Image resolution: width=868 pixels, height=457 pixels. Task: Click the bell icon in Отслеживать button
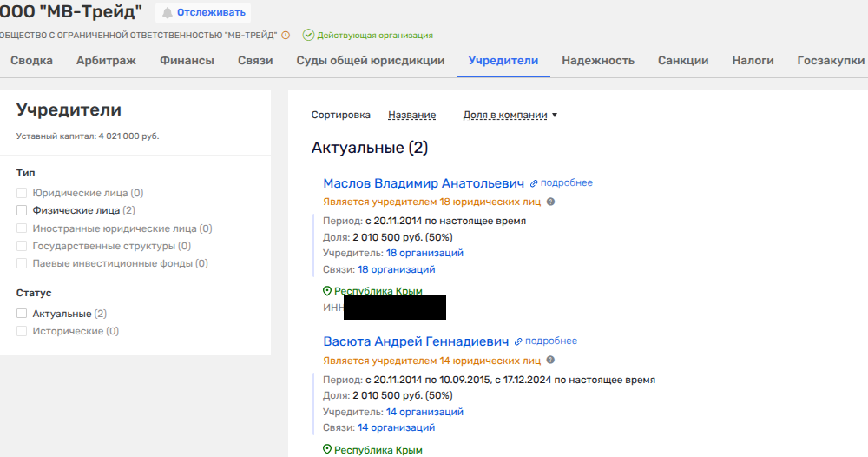(168, 13)
